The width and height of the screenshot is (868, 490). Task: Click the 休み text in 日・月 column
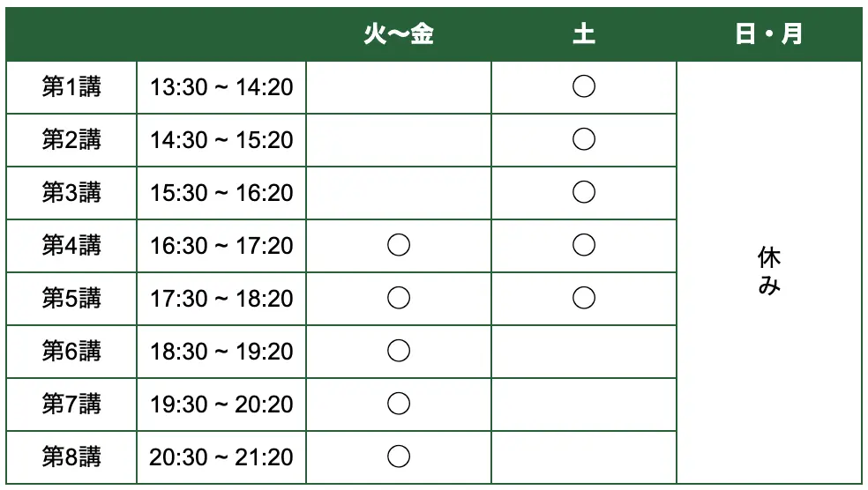(769, 271)
